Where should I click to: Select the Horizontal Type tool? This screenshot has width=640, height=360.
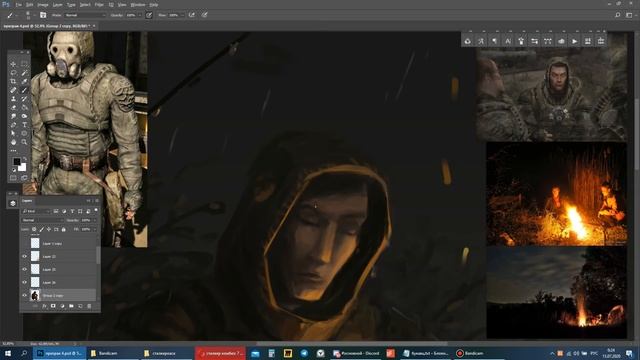click(24, 125)
